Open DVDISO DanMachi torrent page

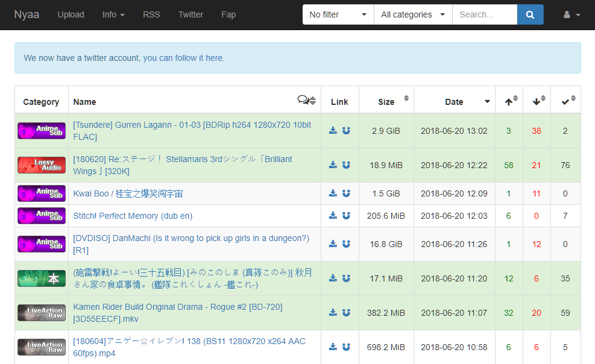[190, 238]
